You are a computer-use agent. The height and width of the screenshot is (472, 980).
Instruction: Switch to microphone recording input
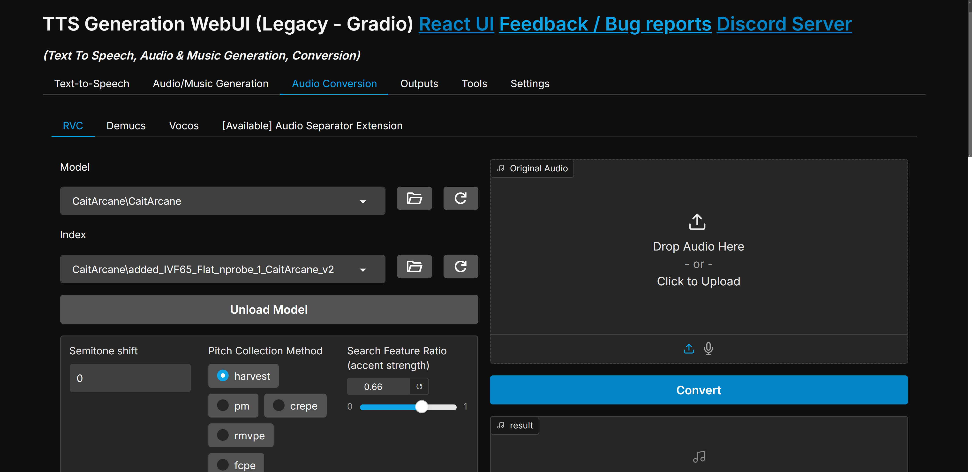click(708, 348)
